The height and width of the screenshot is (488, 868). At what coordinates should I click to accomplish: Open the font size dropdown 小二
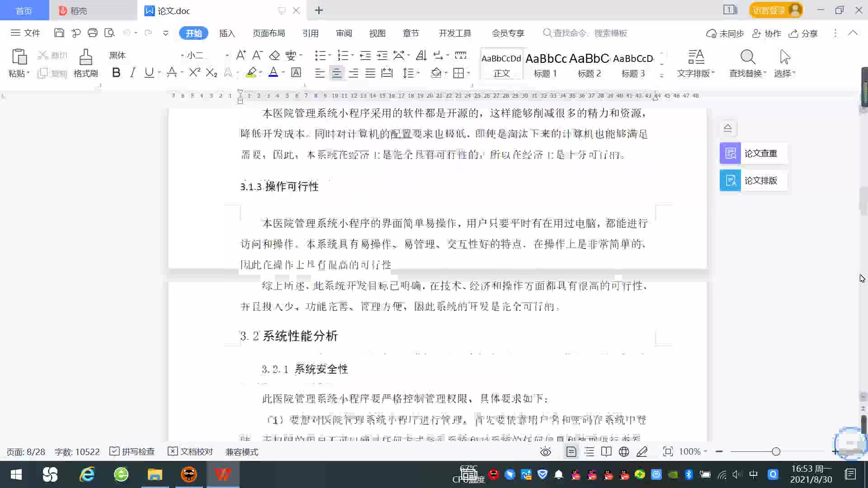pos(226,55)
